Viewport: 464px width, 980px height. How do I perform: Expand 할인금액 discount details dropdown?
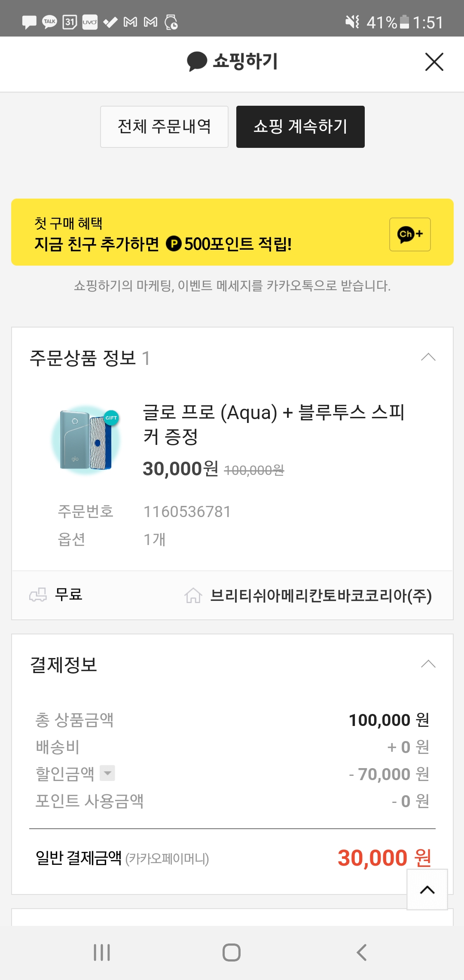107,773
